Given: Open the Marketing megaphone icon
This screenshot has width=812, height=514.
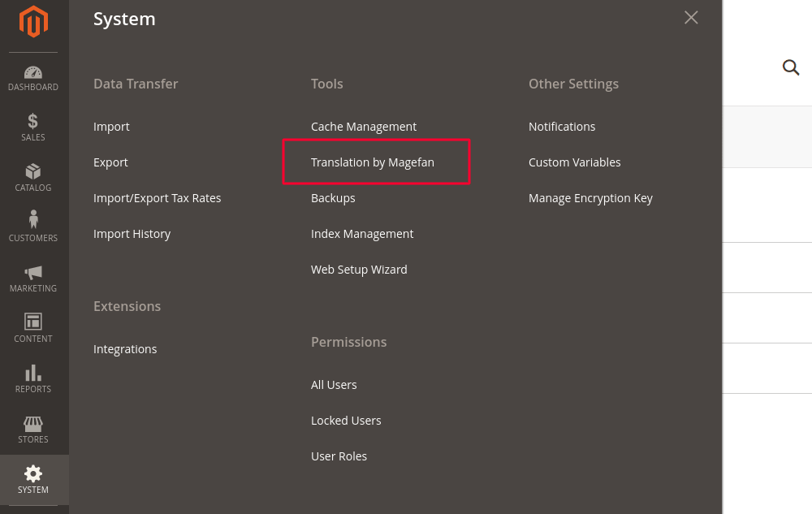Looking at the screenshot, I should click(33, 273).
